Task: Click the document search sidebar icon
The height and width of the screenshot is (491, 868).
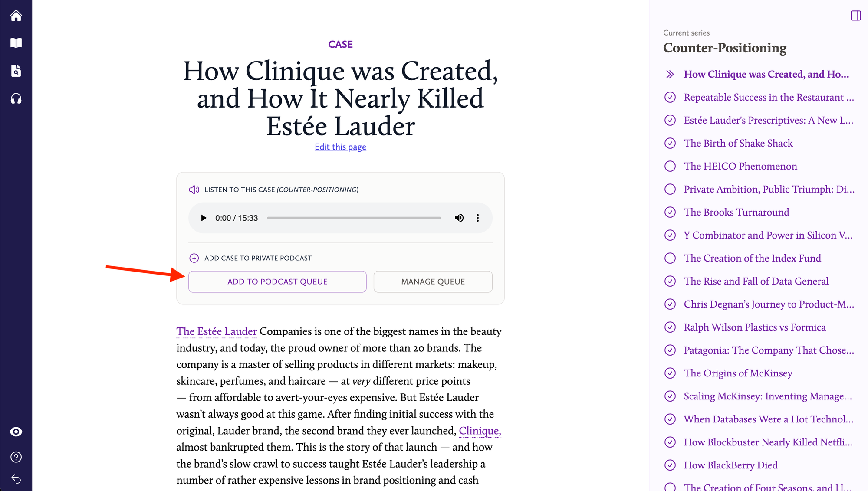Action: (16, 71)
